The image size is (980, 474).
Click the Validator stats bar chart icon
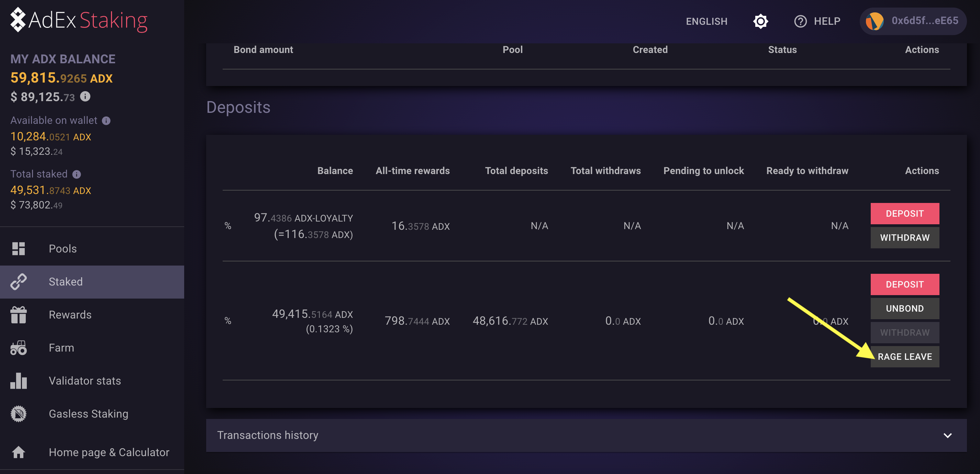(18, 381)
